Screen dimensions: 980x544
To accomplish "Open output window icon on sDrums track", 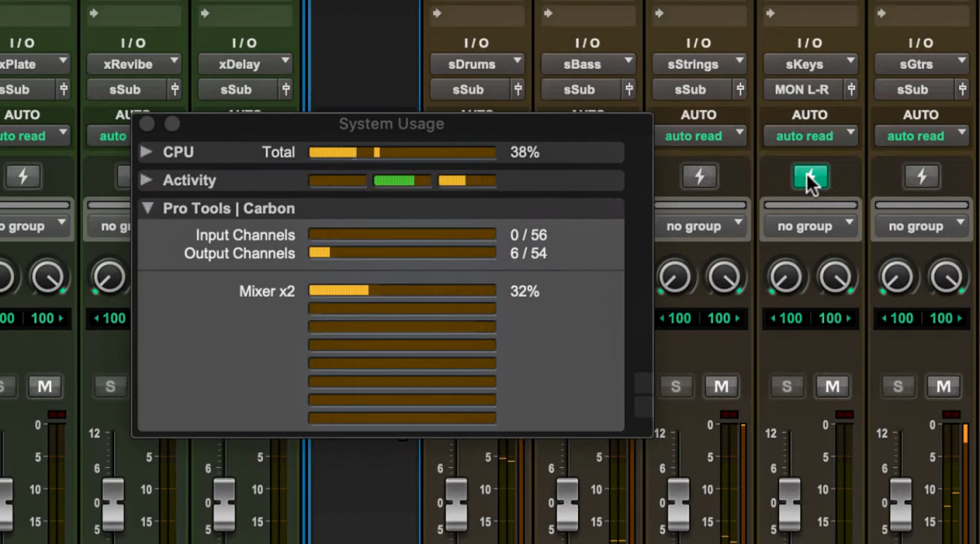I will 518,90.
